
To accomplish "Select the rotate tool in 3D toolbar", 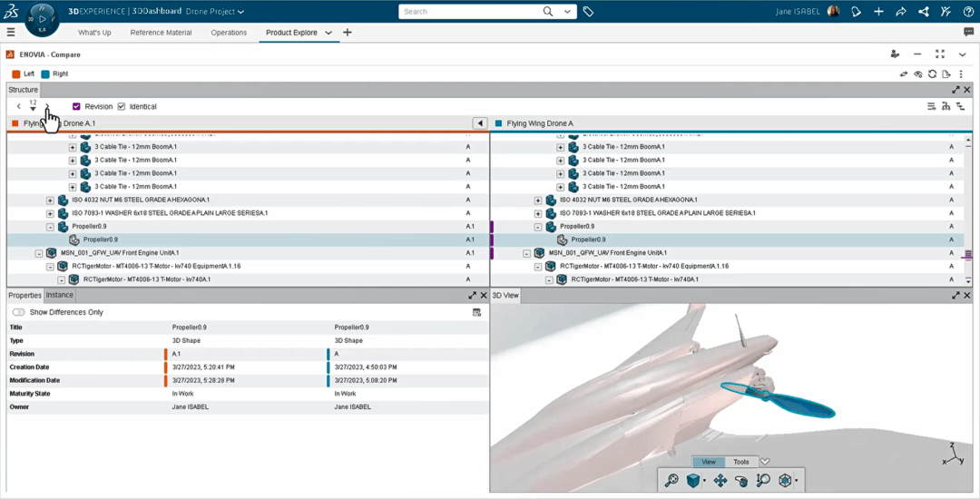I will (x=741, y=480).
